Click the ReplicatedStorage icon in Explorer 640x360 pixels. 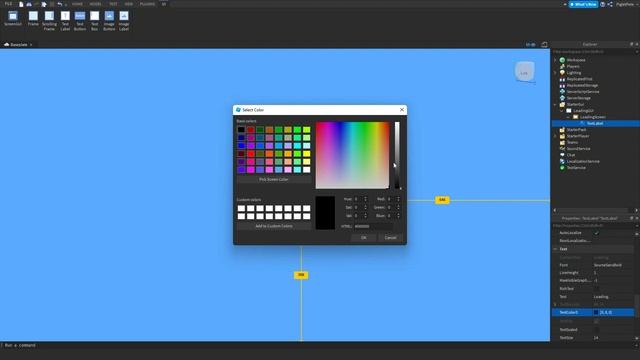(x=562, y=85)
